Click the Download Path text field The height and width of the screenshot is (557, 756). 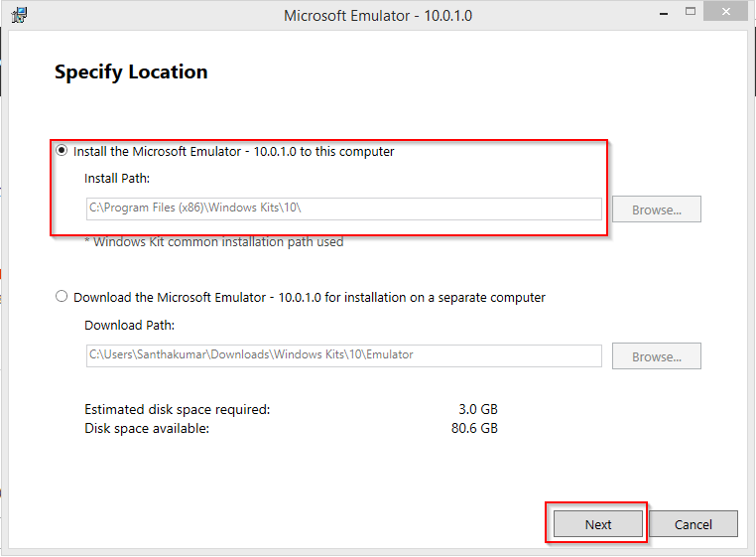click(x=343, y=355)
